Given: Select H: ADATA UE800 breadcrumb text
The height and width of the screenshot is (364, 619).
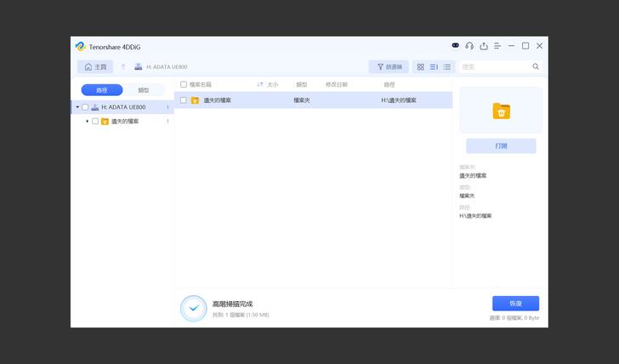Looking at the screenshot, I should (167, 67).
